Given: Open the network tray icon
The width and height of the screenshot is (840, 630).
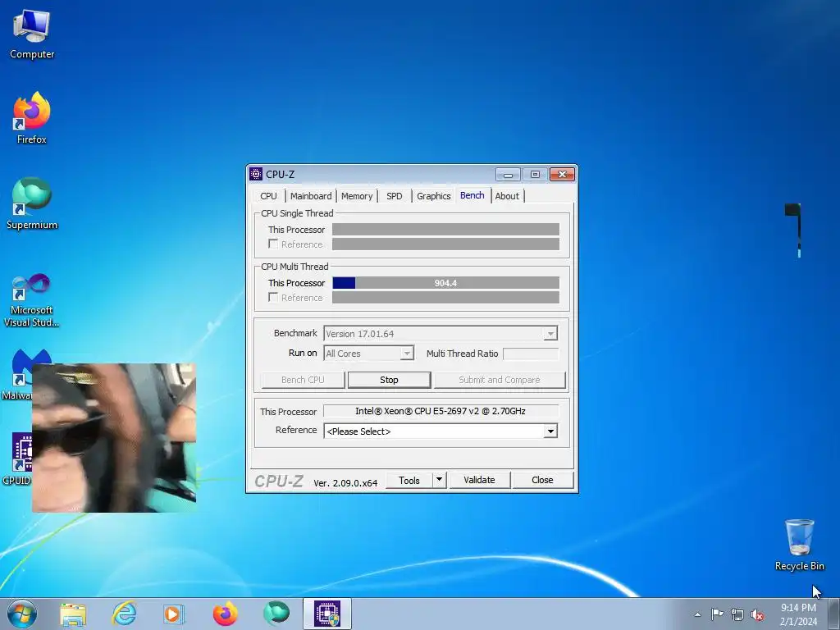Looking at the screenshot, I should 737,614.
